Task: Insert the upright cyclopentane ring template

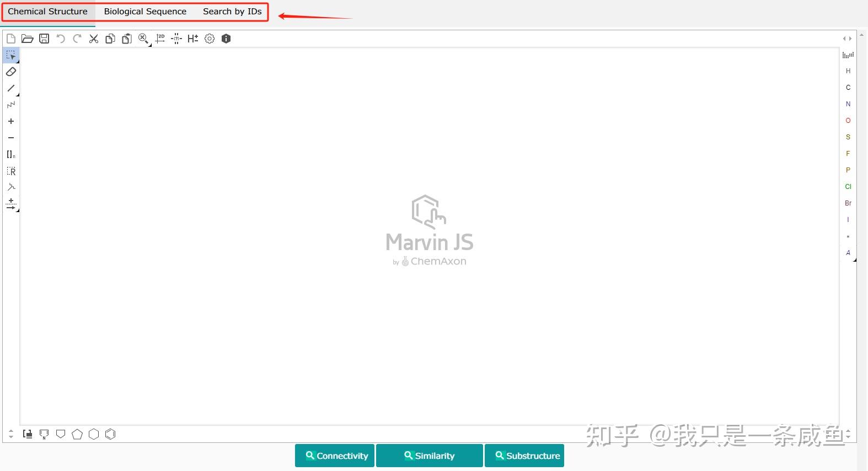Action: (77, 434)
